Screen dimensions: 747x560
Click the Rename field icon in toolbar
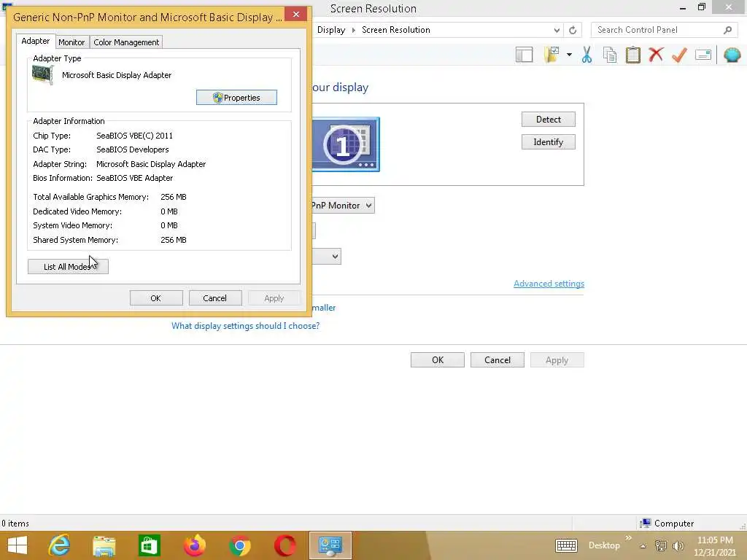[x=703, y=55]
